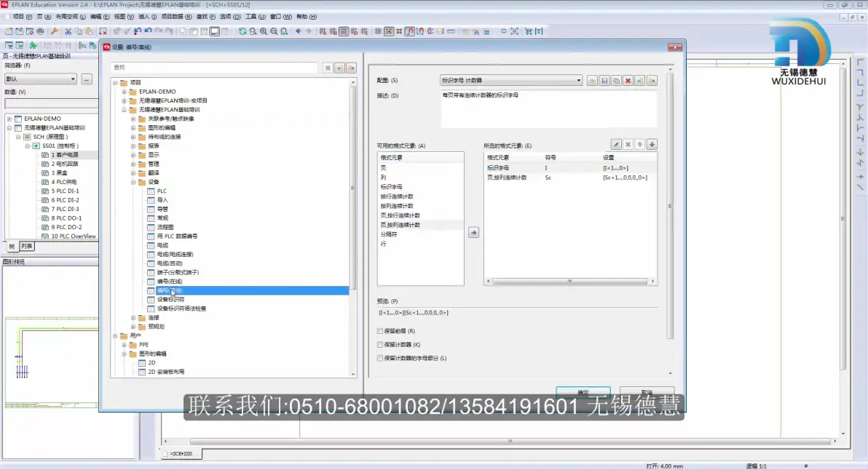Image resolution: width=868 pixels, height=470 pixels.
Task: Open the 编辑 (E) menu
Action: click(100, 17)
